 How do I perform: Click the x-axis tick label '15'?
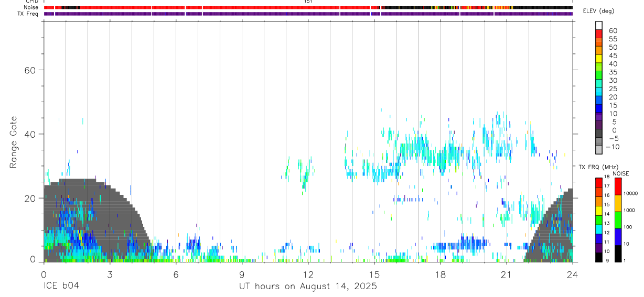(374, 274)
